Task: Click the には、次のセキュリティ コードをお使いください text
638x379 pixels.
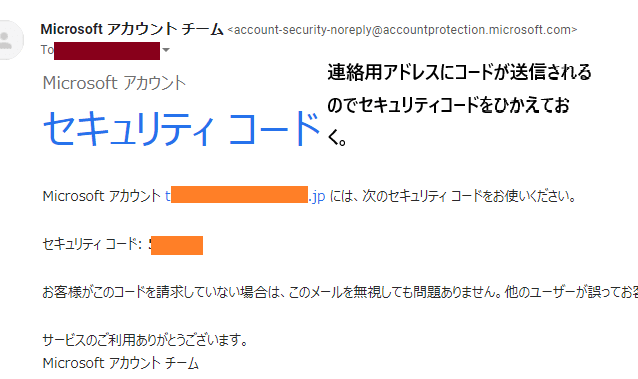Action: (x=453, y=196)
